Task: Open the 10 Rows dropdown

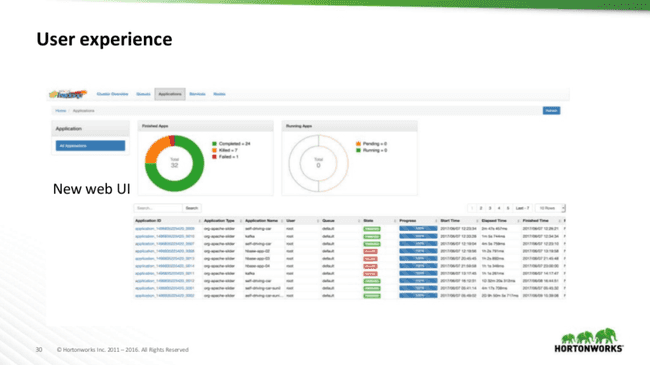Action: coord(550,208)
